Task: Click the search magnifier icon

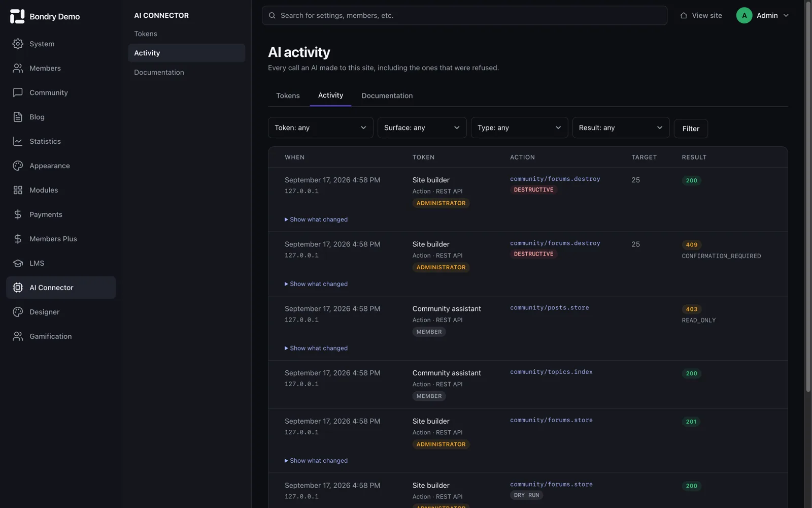Action: [272, 15]
